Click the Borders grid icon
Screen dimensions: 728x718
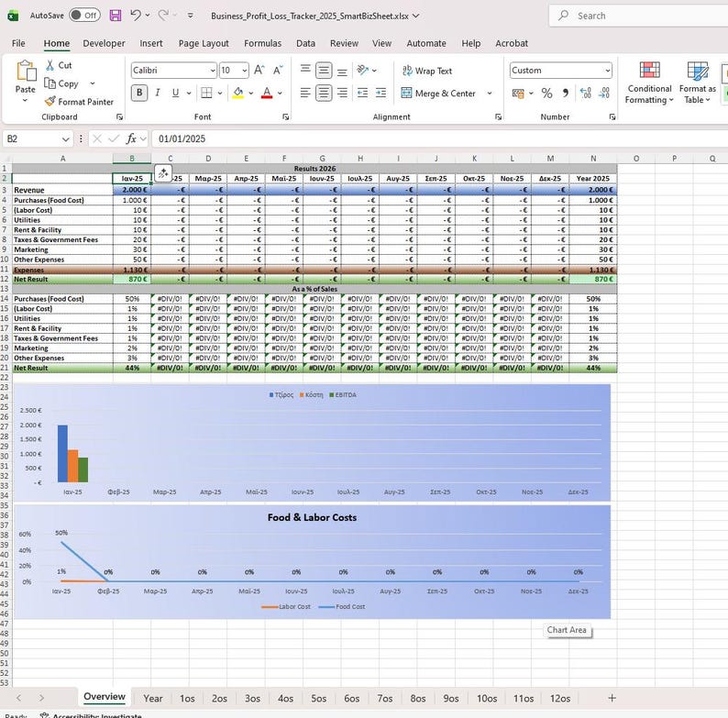pyautogui.click(x=206, y=93)
